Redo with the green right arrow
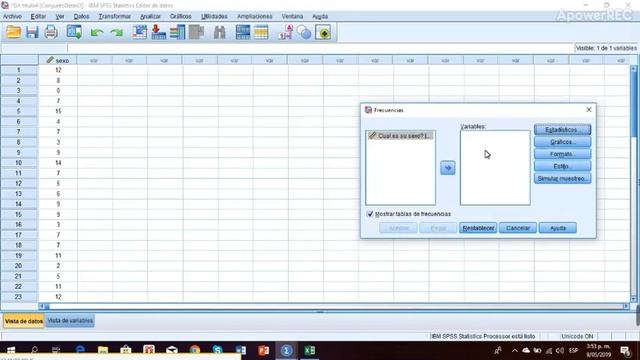 (116, 32)
